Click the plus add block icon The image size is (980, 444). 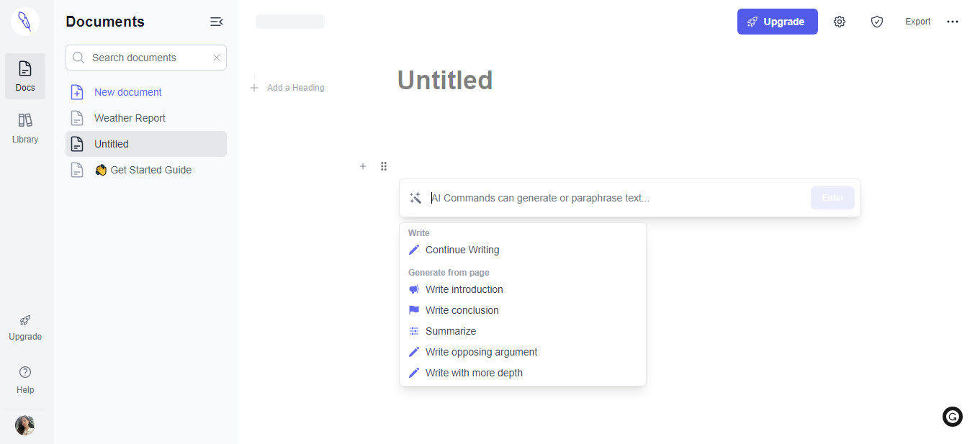click(x=363, y=166)
